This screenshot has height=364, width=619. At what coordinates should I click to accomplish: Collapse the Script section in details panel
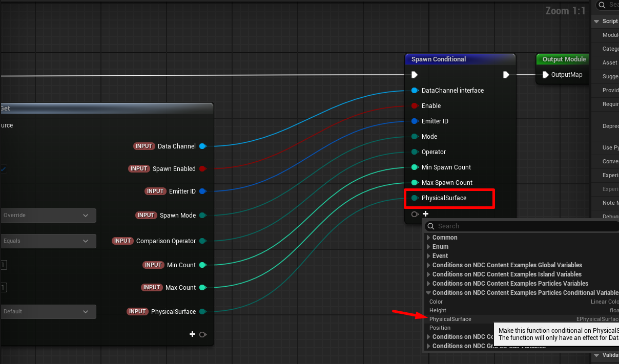596,22
